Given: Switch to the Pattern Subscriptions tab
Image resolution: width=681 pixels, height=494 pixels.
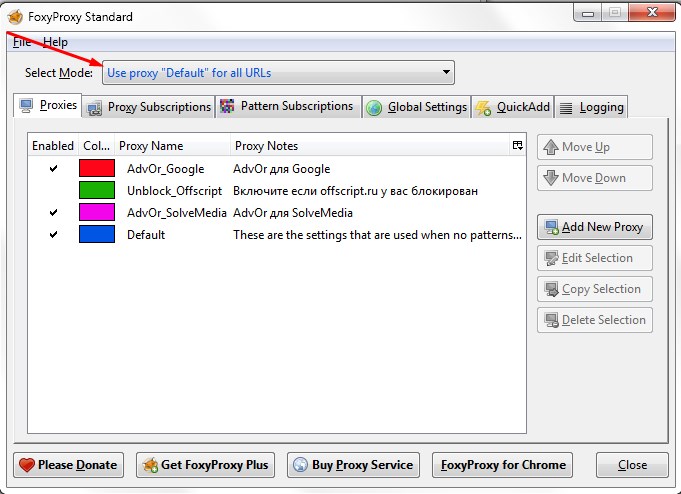Looking at the screenshot, I should [288, 106].
